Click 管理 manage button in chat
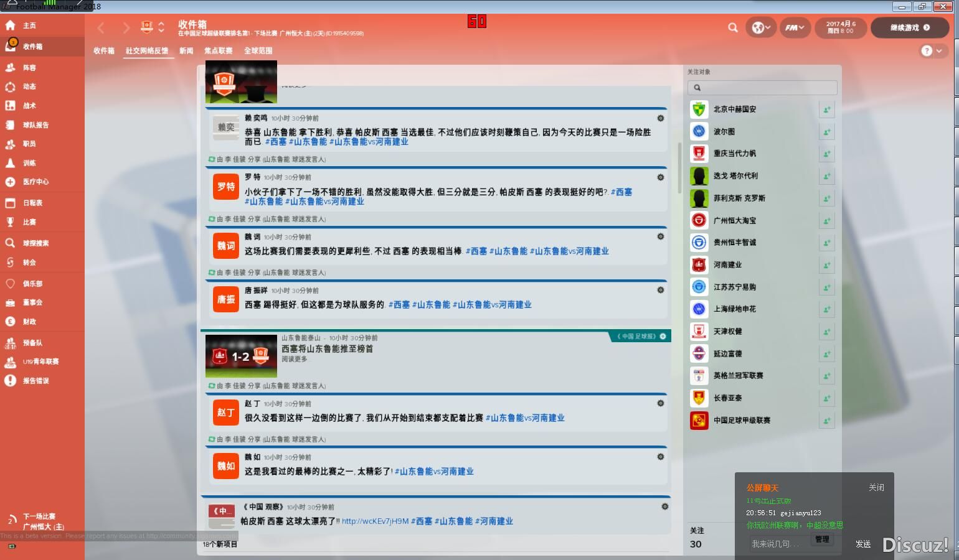The width and height of the screenshot is (959, 560). click(822, 539)
